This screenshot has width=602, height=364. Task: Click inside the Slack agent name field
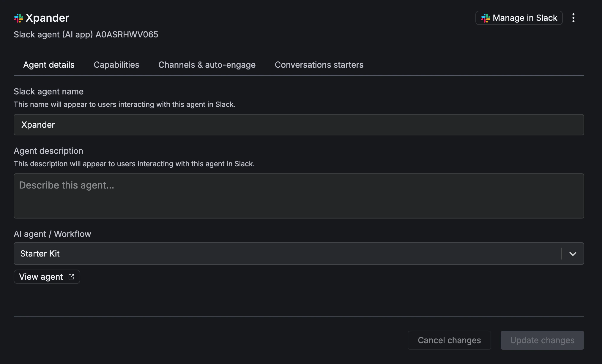coord(299,125)
